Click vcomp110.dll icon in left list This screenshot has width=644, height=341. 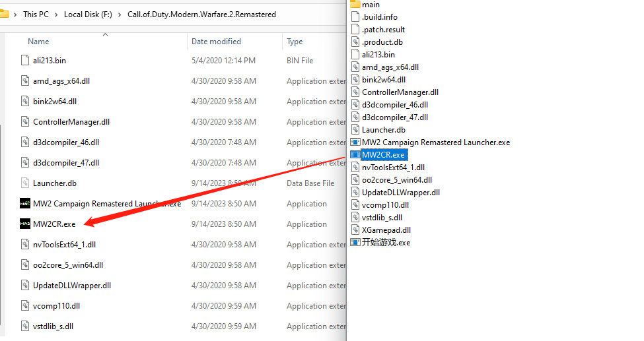click(x=25, y=305)
